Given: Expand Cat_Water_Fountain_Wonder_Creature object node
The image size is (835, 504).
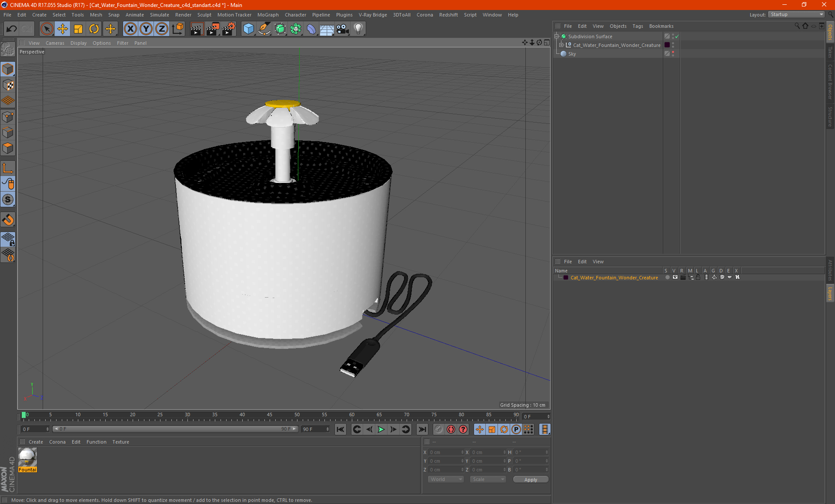Looking at the screenshot, I should point(561,45).
